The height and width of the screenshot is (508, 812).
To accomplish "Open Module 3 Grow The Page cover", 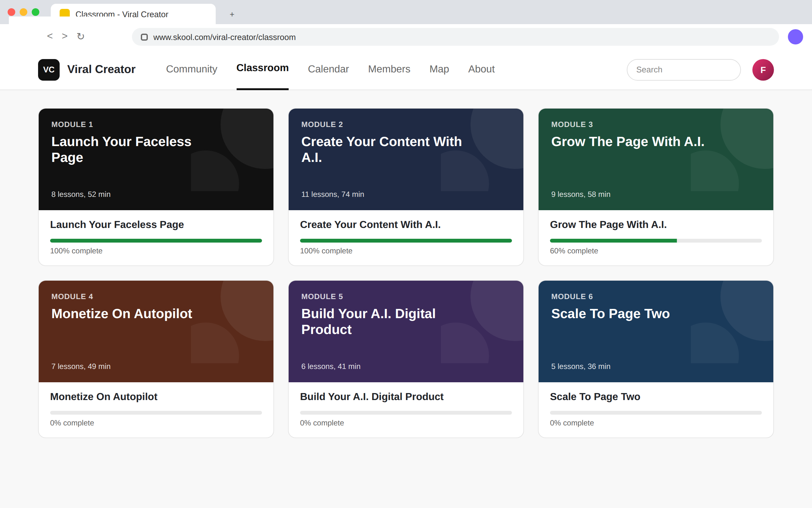I will tap(656, 159).
